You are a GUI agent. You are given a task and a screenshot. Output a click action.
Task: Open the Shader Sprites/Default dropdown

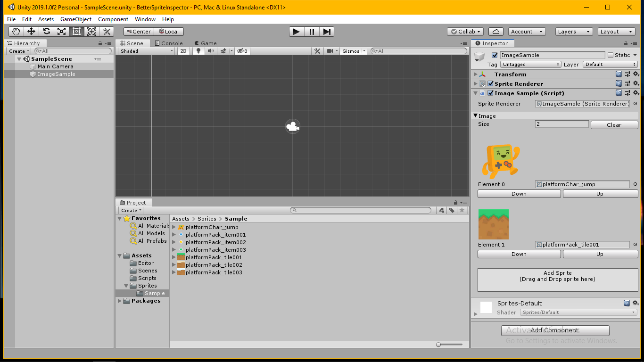click(x=578, y=313)
